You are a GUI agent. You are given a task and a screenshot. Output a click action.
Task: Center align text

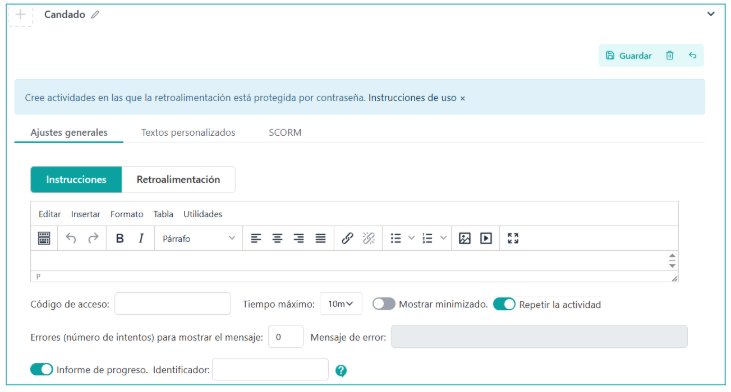277,238
